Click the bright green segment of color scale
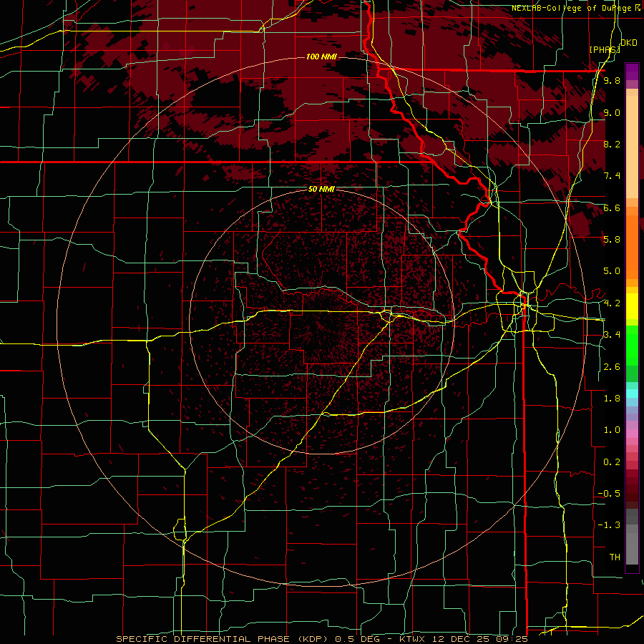Viewport: 644px width, 644px height. pos(632,345)
